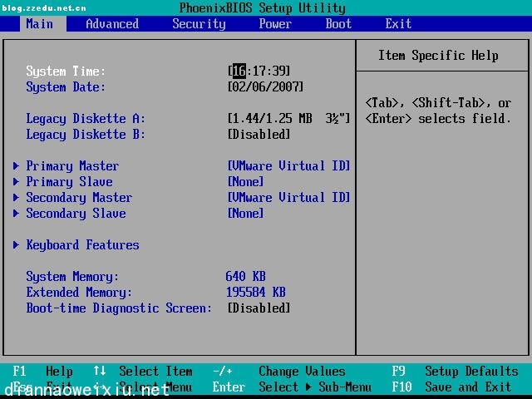Click the Extended Memory label

pos(79,293)
